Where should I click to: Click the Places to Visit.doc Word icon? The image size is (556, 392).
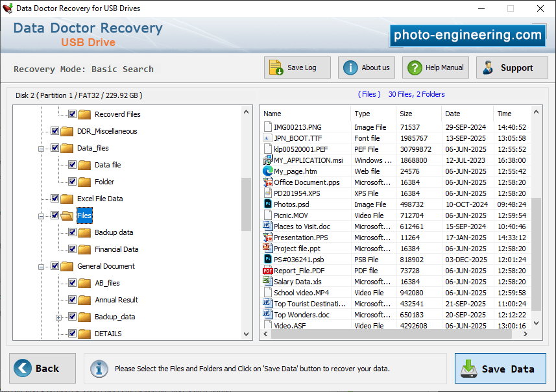[x=267, y=226]
